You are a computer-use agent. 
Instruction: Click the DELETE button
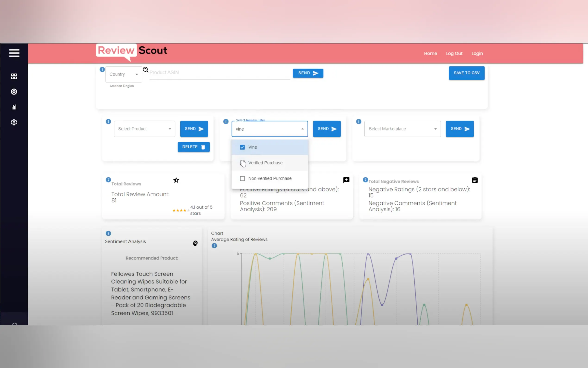tap(194, 147)
